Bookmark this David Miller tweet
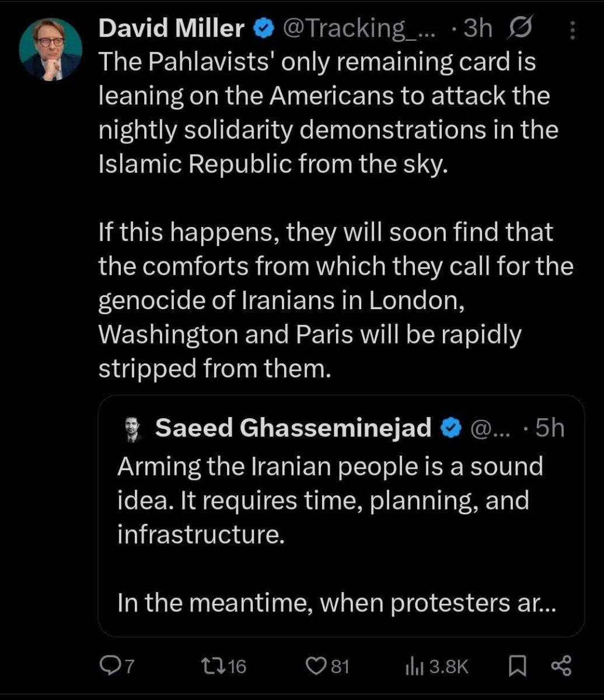Screen dimensions: 604x700 (516, 666)
